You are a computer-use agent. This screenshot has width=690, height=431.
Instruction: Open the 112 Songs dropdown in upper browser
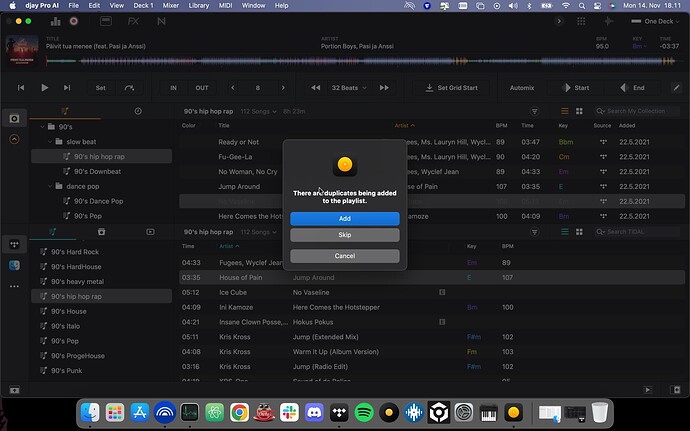[x=259, y=111]
